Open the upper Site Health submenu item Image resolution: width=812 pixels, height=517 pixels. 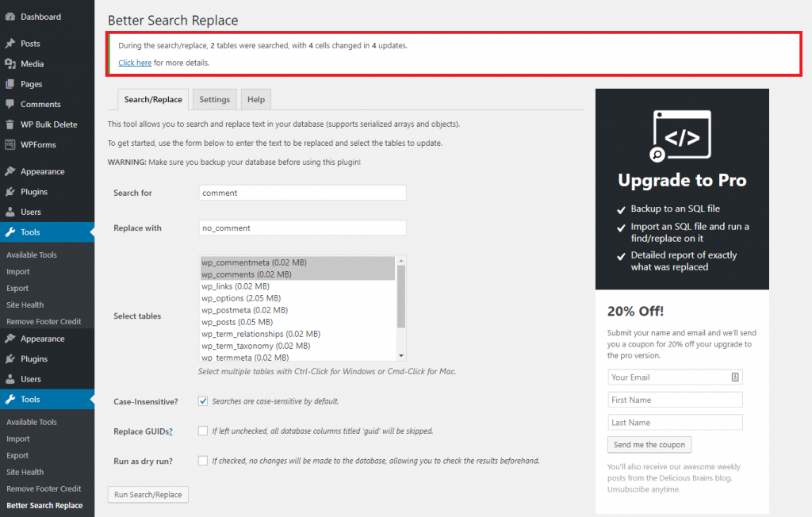25,304
